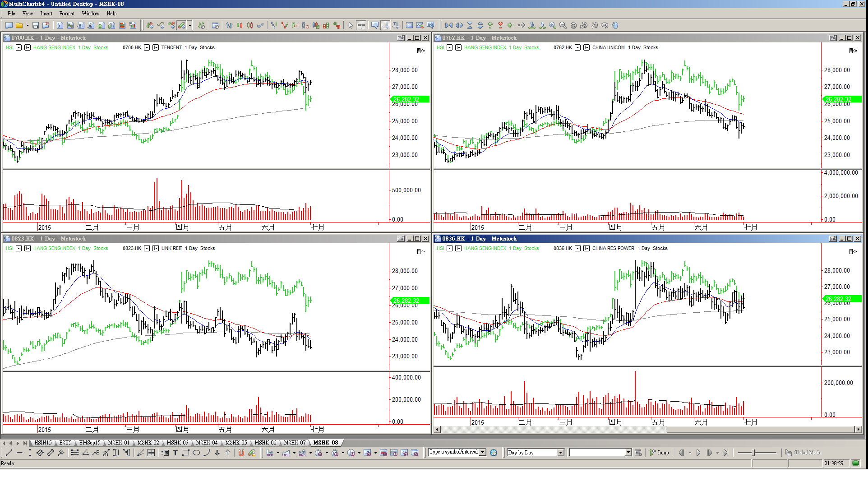Pick the Text drawing tool
The image size is (868, 477).
(175, 453)
